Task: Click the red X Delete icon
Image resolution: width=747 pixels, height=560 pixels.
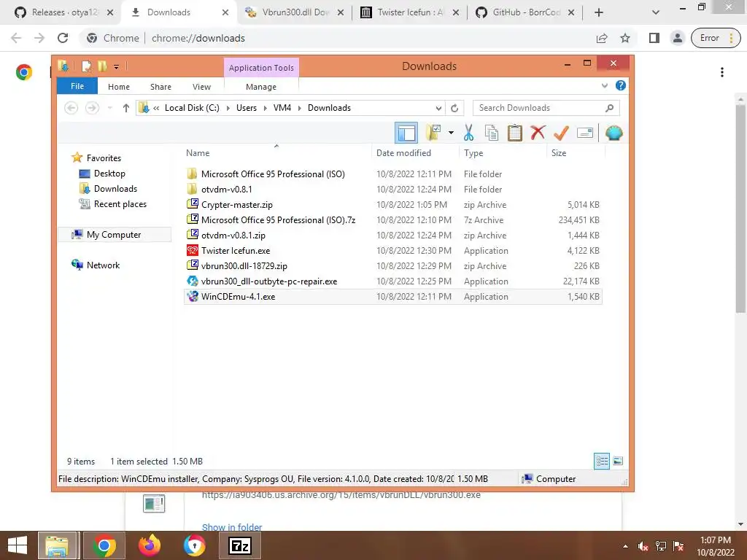Action: click(538, 133)
